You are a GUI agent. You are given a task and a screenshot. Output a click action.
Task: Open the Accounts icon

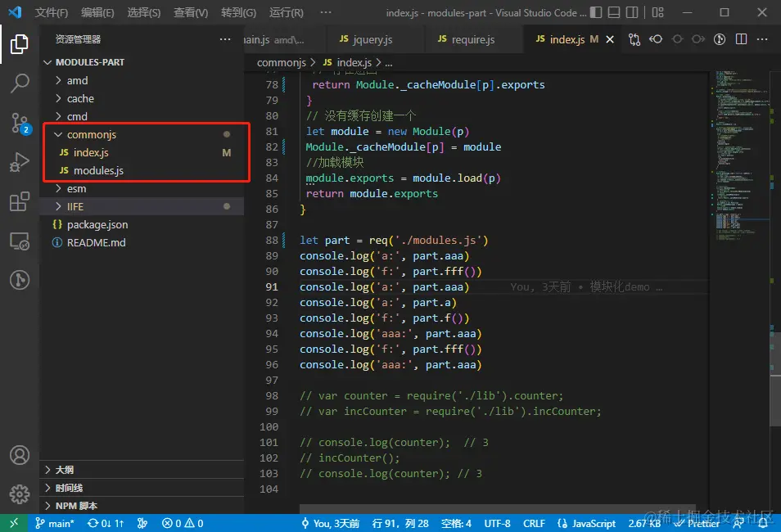pos(20,455)
